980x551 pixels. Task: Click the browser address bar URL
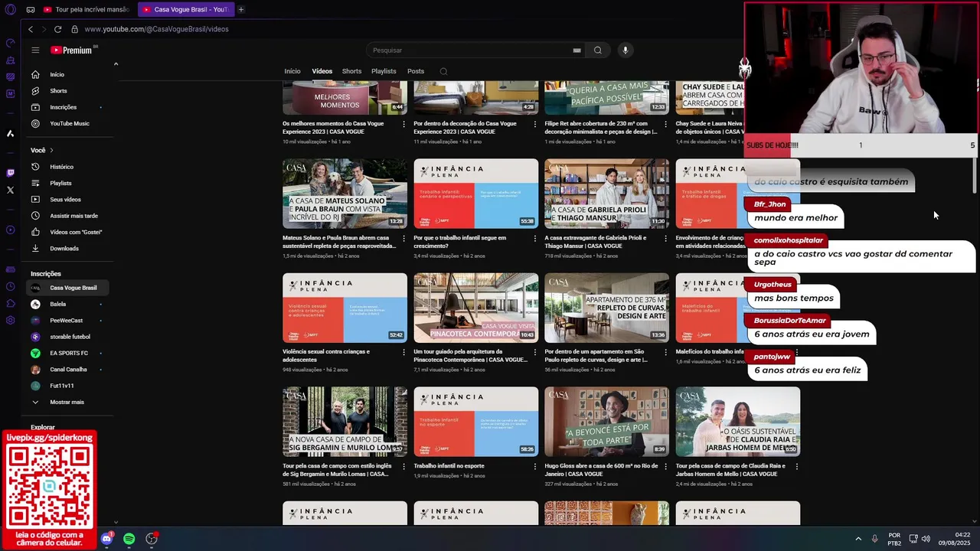pyautogui.click(x=156, y=29)
